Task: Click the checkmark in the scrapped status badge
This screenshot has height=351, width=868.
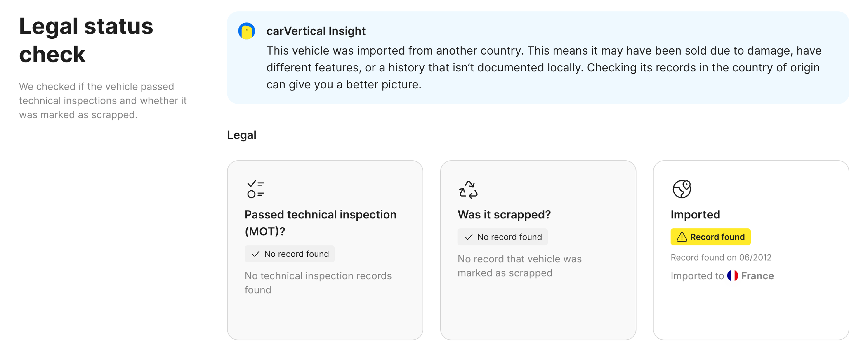Action: (x=468, y=237)
